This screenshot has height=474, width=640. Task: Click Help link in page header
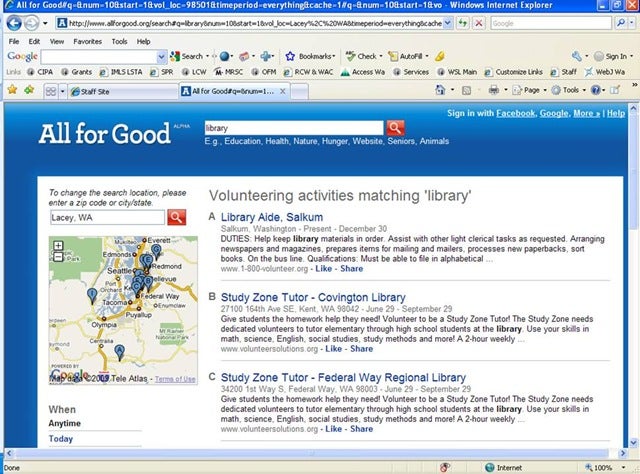coord(616,113)
